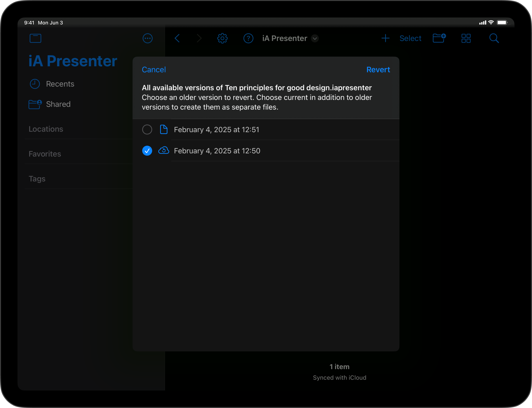Viewport: 532px width, 408px height.
Task: Expand the iA Presenter title dropdown
Action: pyautogui.click(x=315, y=38)
